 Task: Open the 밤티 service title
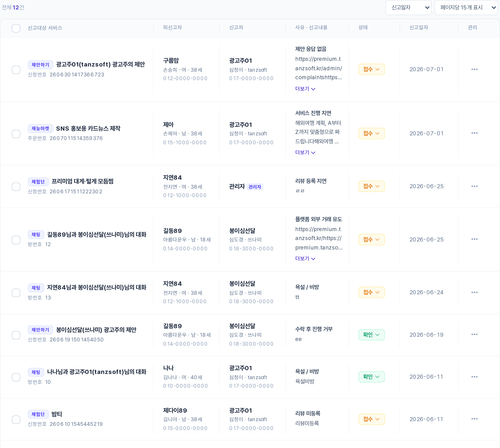point(57,414)
